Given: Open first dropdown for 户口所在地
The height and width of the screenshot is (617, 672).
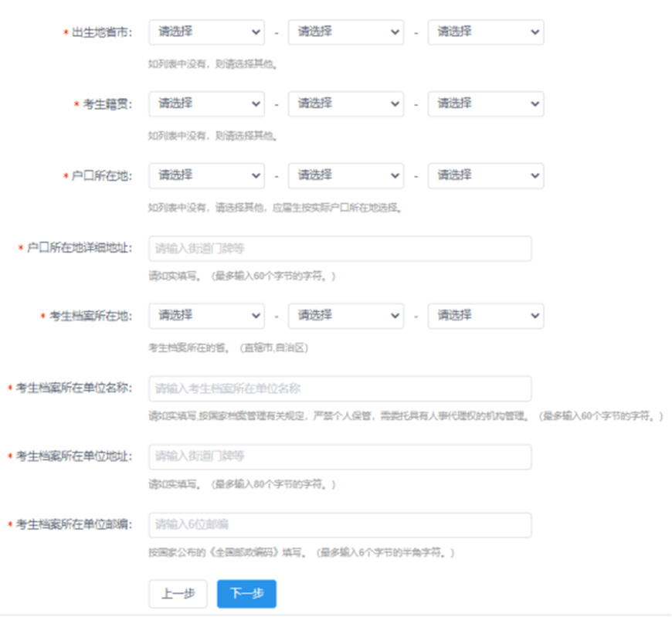Looking at the screenshot, I should pyautogui.click(x=206, y=175).
